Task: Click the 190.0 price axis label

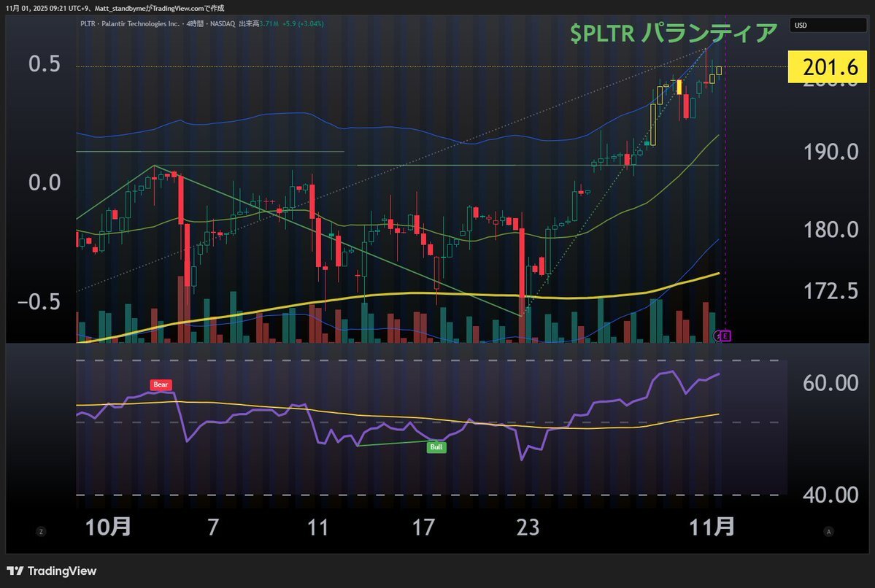Action: 830,152
